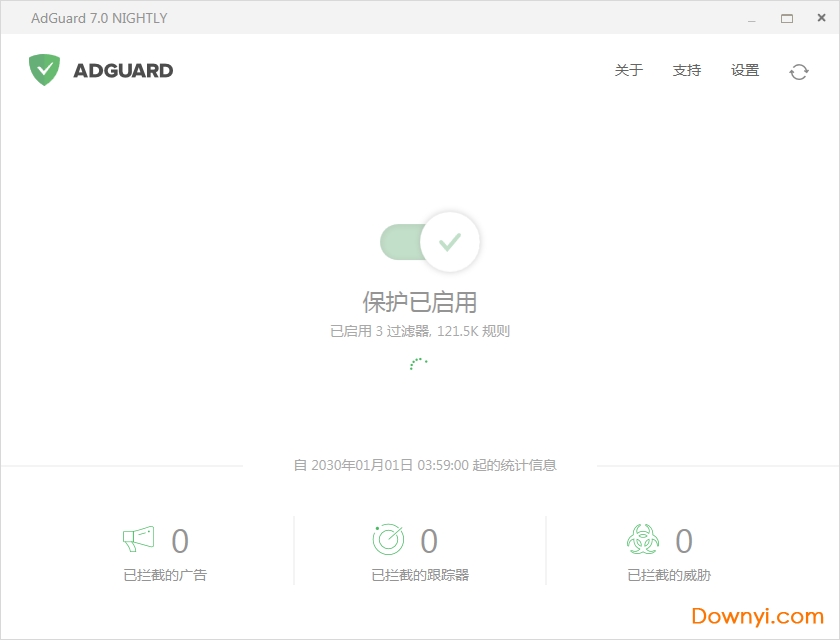This screenshot has width=840, height=640.
Task: Click the refresh update icon top-right
Action: [x=798, y=71]
